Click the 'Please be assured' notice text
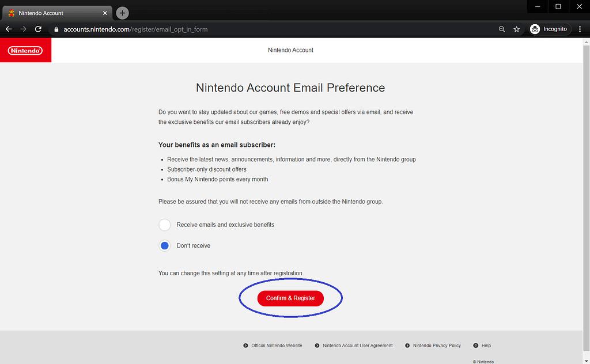Screen dimensions: 590x364 [x=271, y=202]
